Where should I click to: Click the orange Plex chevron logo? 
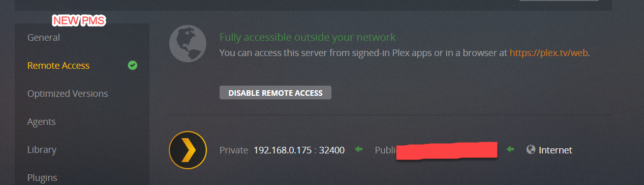[188, 150]
